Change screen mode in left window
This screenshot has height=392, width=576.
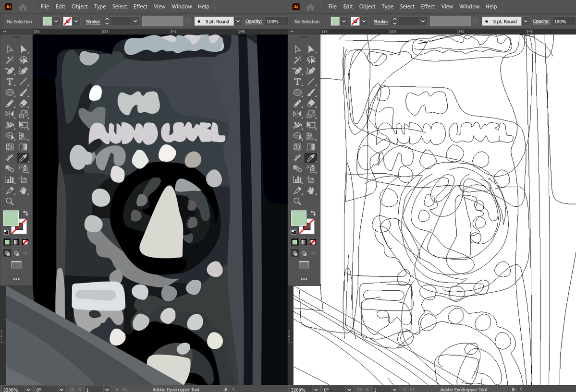coord(16,265)
